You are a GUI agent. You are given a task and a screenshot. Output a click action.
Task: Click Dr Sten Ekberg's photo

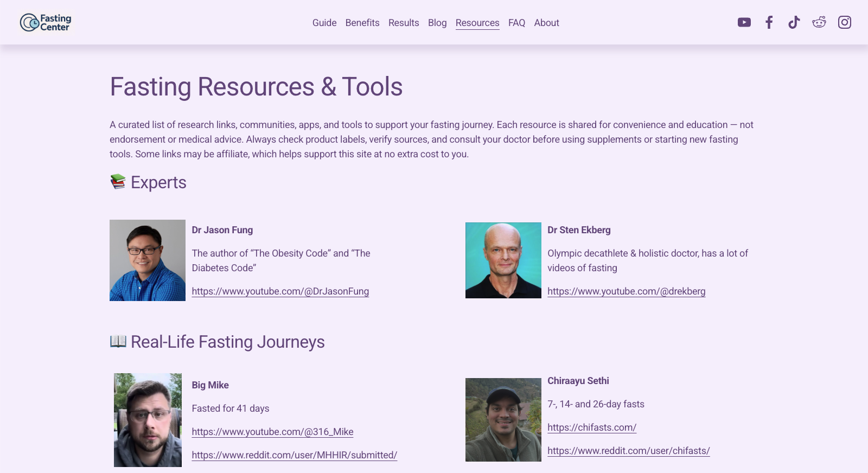tap(503, 260)
